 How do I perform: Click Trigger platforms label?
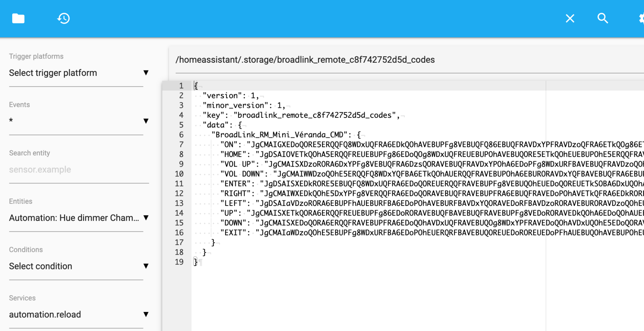click(x=36, y=56)
